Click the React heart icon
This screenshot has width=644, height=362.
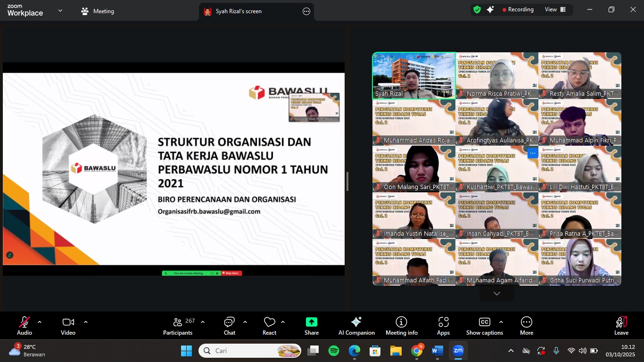tap(269, 326)
